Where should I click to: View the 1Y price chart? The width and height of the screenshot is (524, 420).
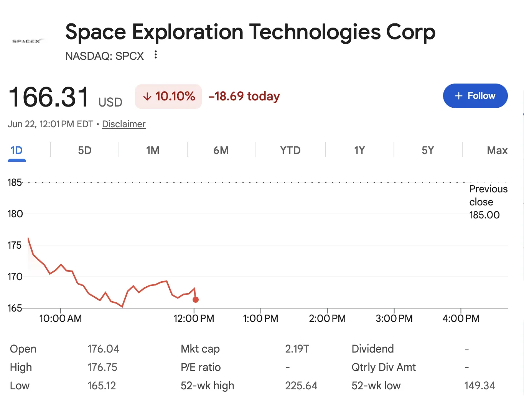click(x=359, y=150)
